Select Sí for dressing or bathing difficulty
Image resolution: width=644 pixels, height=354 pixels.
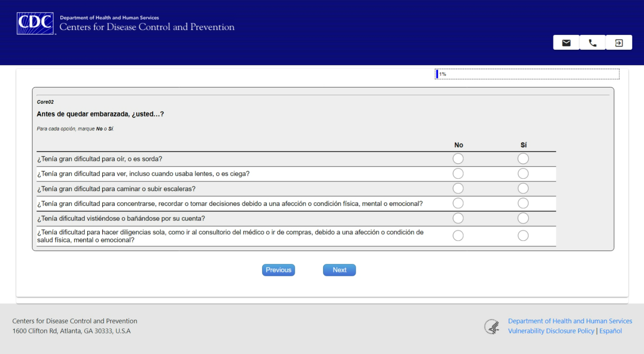[x=523, y=219]
